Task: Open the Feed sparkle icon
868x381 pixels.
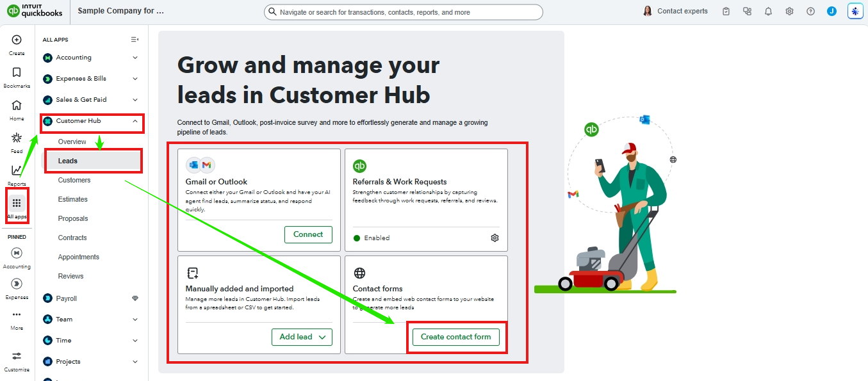Action: 17,138
